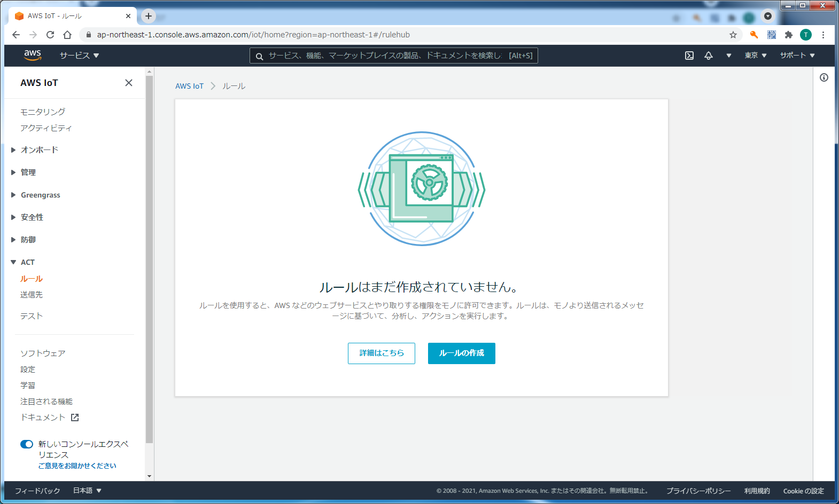Open extensions puzzle icon
The image size is (839, 504).
click(789, 35)
